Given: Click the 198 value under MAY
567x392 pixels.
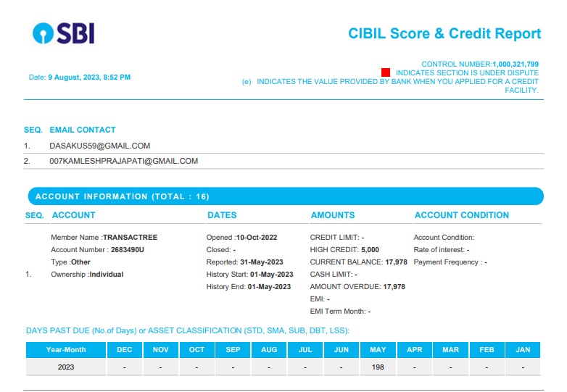Looking at the screenshot, I should tap(378, 367).
